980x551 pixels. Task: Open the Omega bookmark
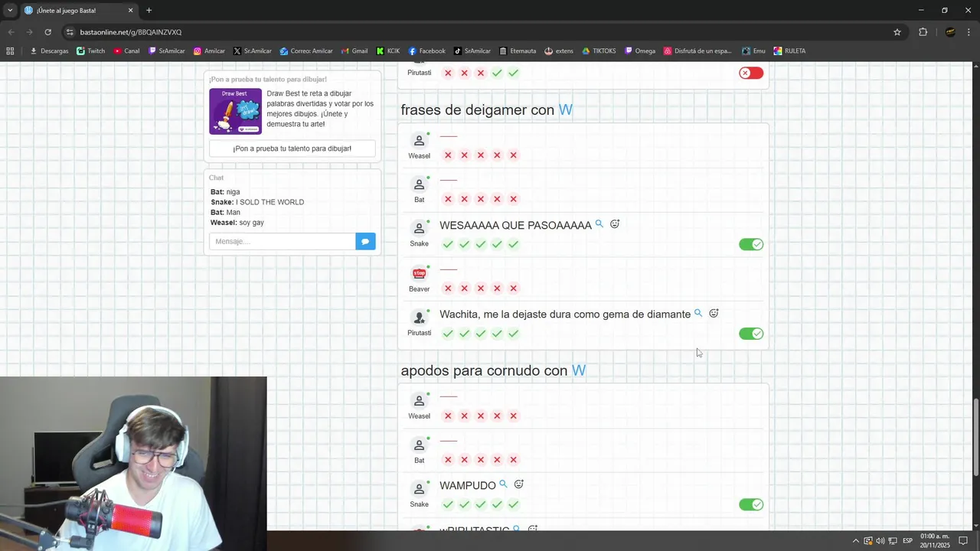640,51
